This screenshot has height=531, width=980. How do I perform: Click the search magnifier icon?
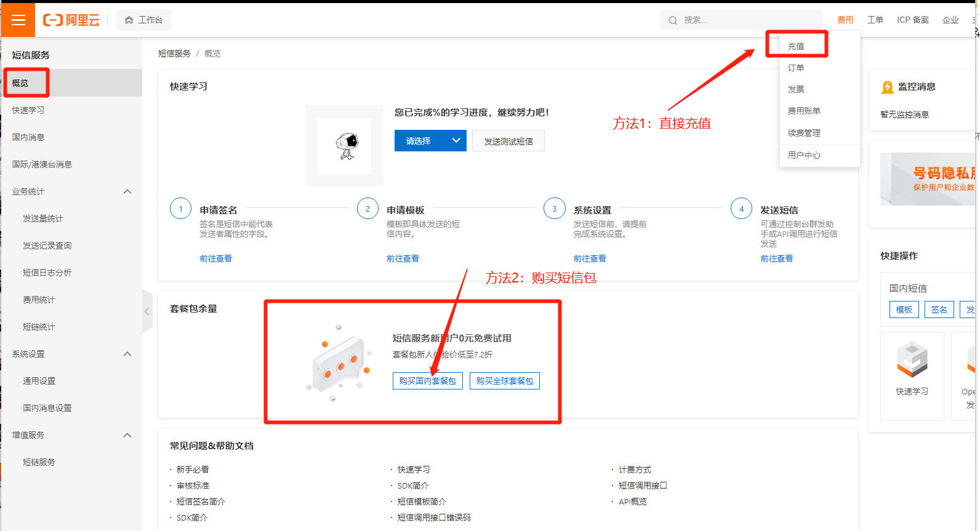[673, 20]
